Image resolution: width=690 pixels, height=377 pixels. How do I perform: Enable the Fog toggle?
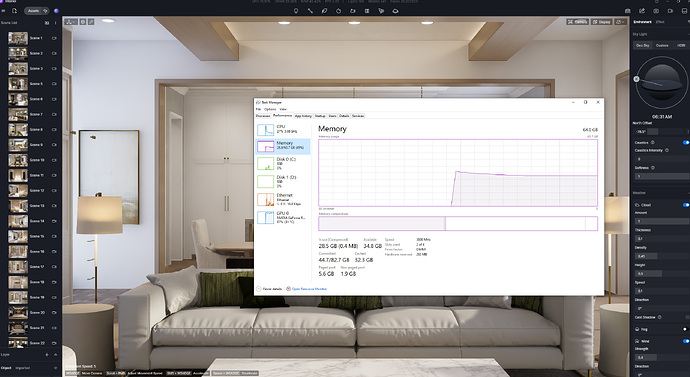tap(686, 329)
